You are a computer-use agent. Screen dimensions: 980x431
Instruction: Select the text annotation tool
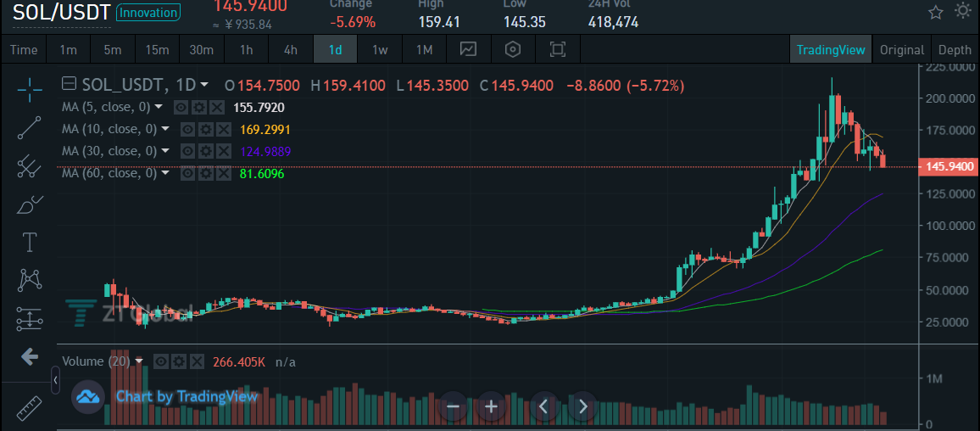pyautogui.click(x=30, y=242)
